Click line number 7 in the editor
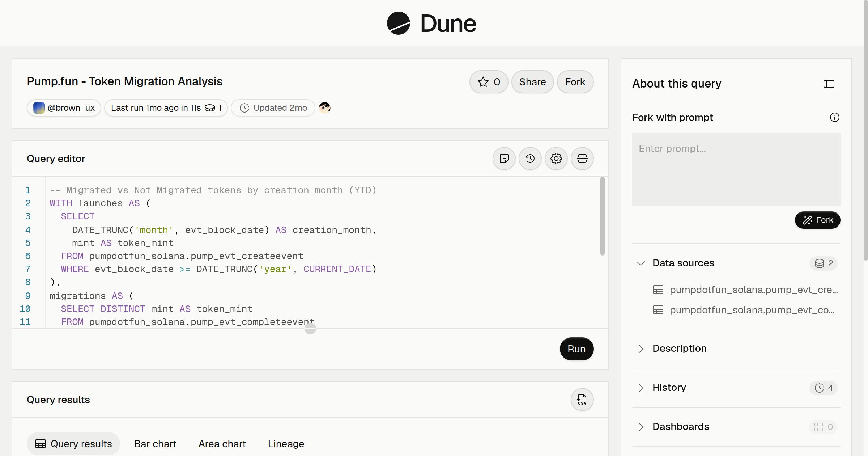 point(28,269)
